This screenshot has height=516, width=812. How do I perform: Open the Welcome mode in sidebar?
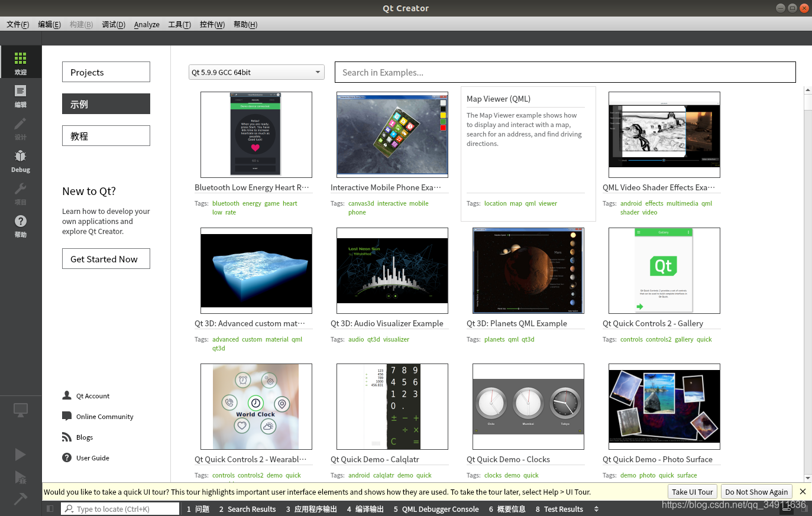coord(21,62)
